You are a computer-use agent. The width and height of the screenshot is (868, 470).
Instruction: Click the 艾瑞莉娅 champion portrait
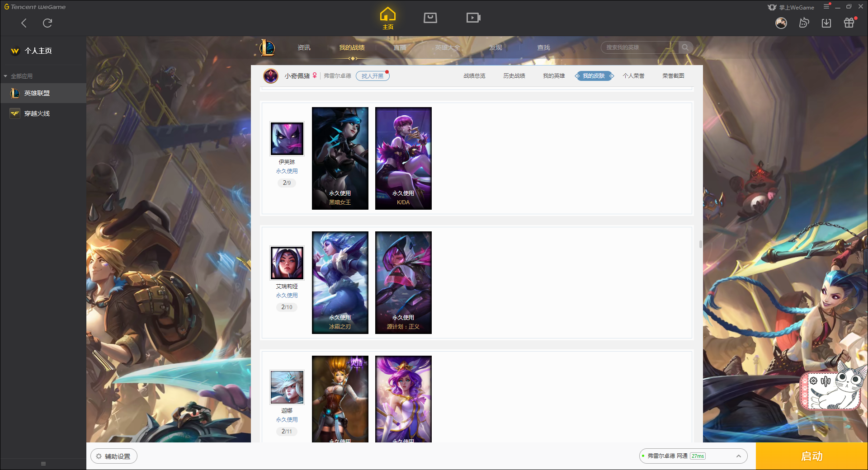(x=287, y=263)
